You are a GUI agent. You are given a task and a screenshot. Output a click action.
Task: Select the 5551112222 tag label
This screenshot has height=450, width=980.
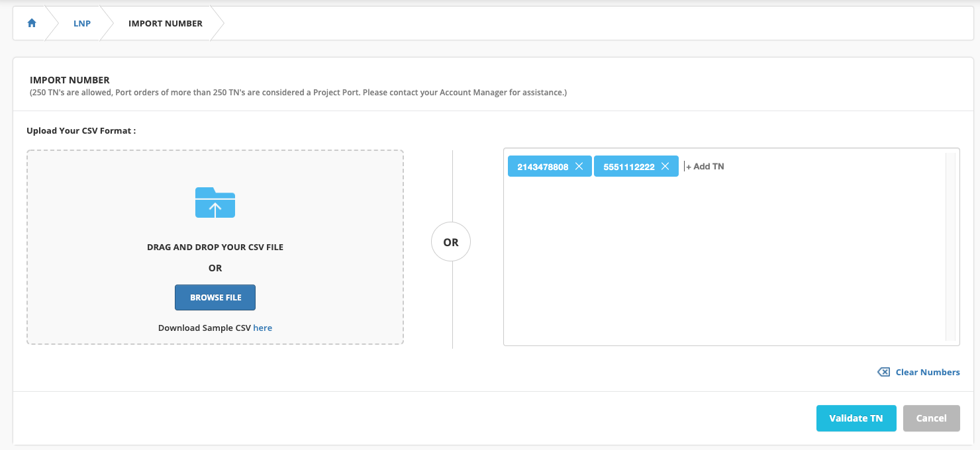pyautogui.click(x=628, y=167)
